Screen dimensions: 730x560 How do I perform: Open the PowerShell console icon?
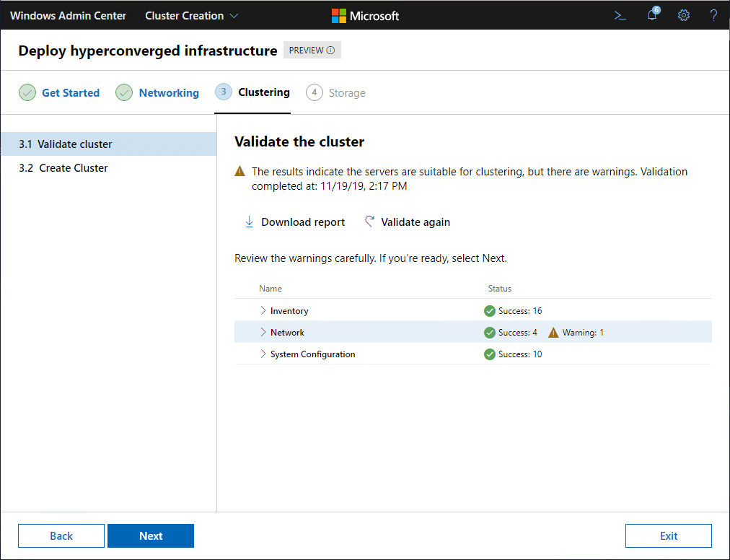[x=620, y=15]
